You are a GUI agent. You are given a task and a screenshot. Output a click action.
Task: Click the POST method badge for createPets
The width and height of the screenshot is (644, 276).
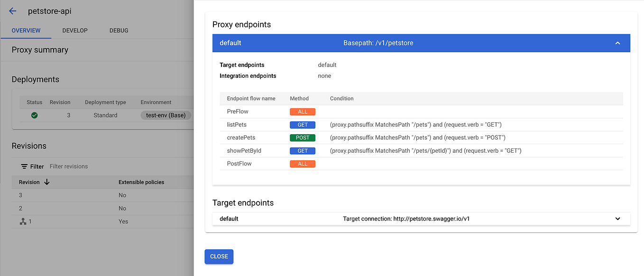[303, 138]
